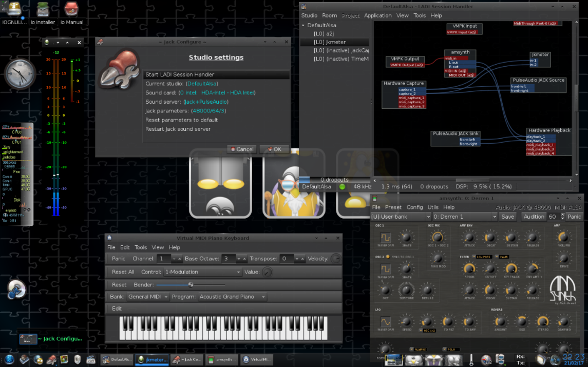Open the filter Low Pass type dropdown
This screenshot has height=367, width=588.
(x=483, y=257)
